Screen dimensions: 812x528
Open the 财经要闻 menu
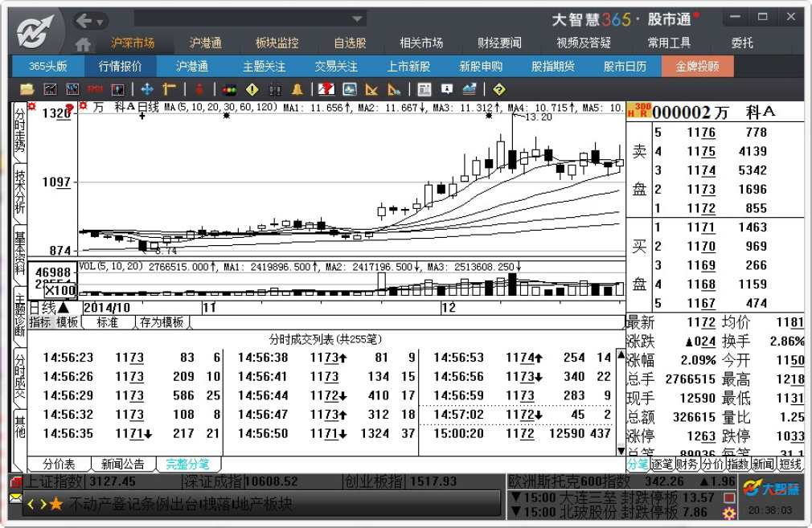[499, 43]
